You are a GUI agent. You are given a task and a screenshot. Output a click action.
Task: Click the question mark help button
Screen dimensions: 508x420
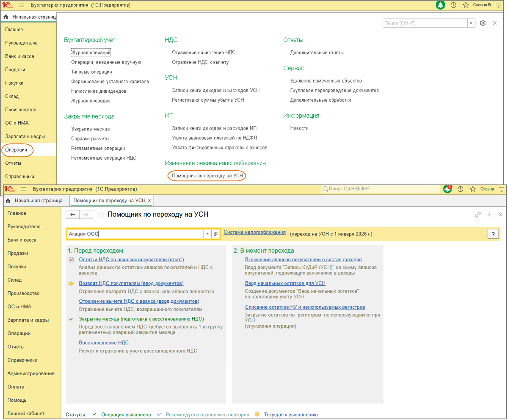coord(493,234)
